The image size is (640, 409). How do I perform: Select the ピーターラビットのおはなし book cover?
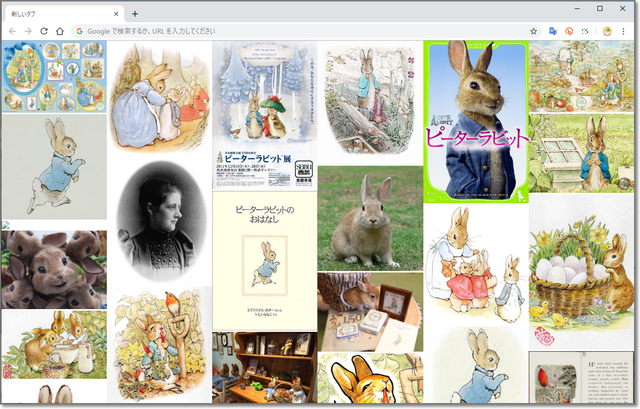pyautogui.click(x=264, y=260)
